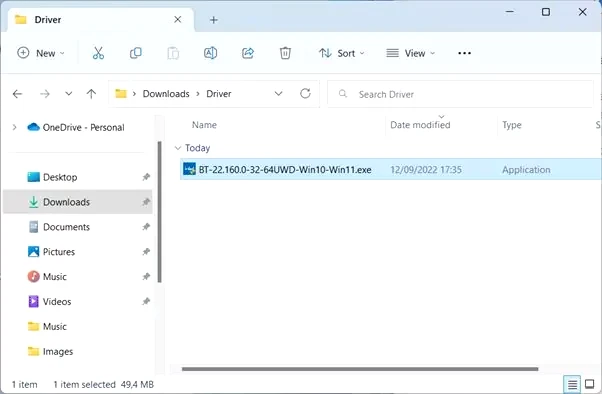Close the Driver tab
The image size is (602, 394).
[x=177, y=20]
